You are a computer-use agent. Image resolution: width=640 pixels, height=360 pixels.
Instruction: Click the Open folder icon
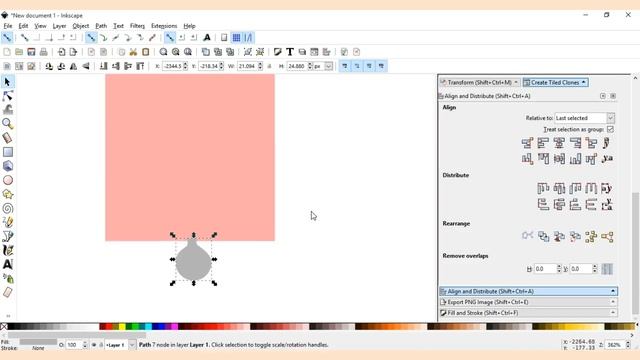(19, 52)
